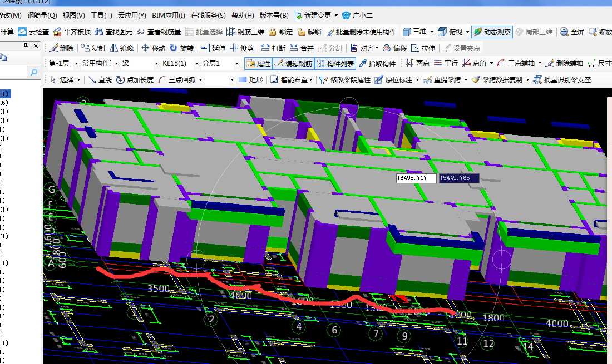This screenshot has height=364, width=612.
Task: Open 查找图元 binoculars tool
Action: pyautogui.click(x=113, y=32)
